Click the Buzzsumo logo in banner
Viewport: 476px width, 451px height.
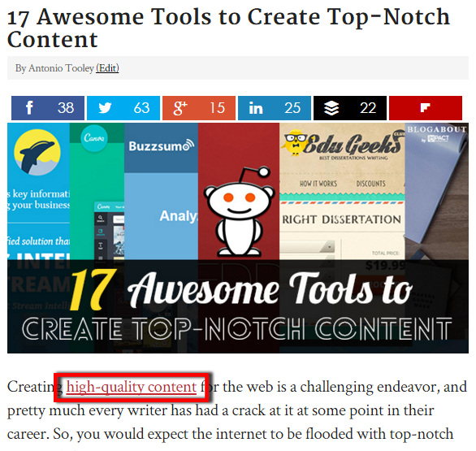[x=162, y=145]
